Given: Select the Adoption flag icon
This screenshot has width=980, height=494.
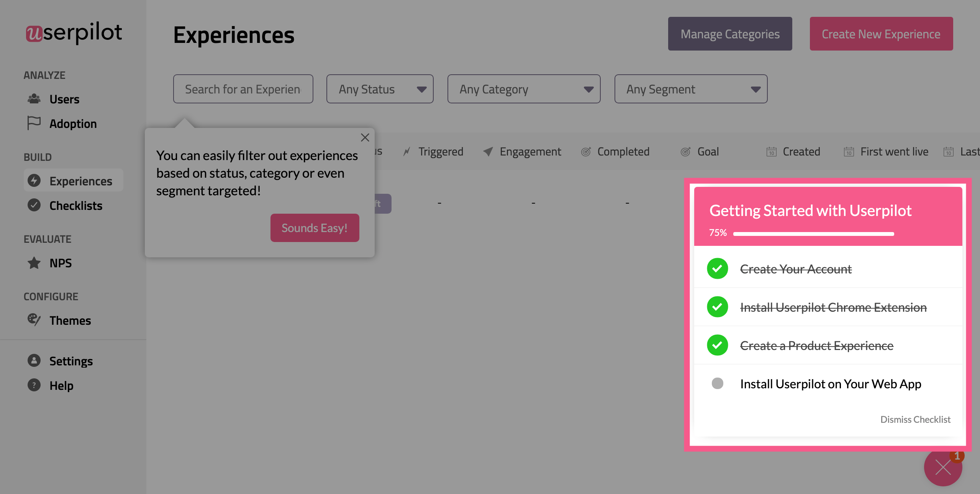Looking at the screenshot, I should (x=34, y=123).
